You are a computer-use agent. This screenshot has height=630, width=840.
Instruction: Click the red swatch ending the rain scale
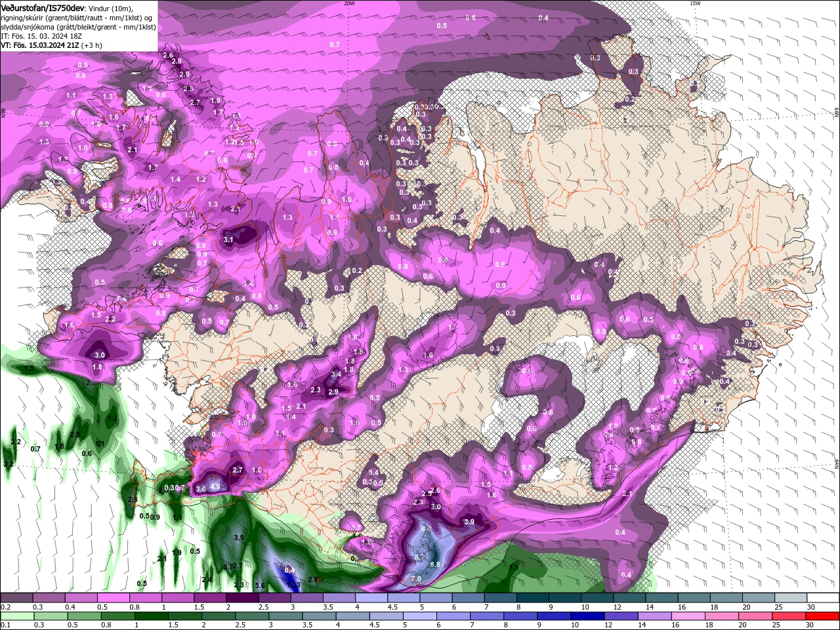pos(823,616)
